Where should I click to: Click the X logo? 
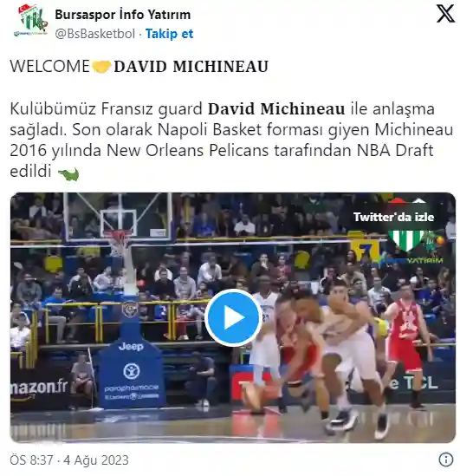point(445,14)
